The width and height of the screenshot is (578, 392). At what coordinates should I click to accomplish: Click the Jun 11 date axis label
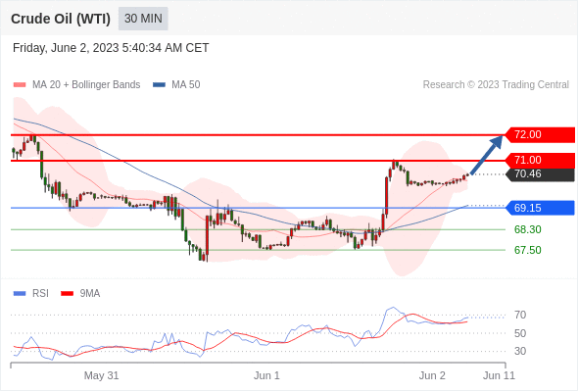tap(499, 375)
